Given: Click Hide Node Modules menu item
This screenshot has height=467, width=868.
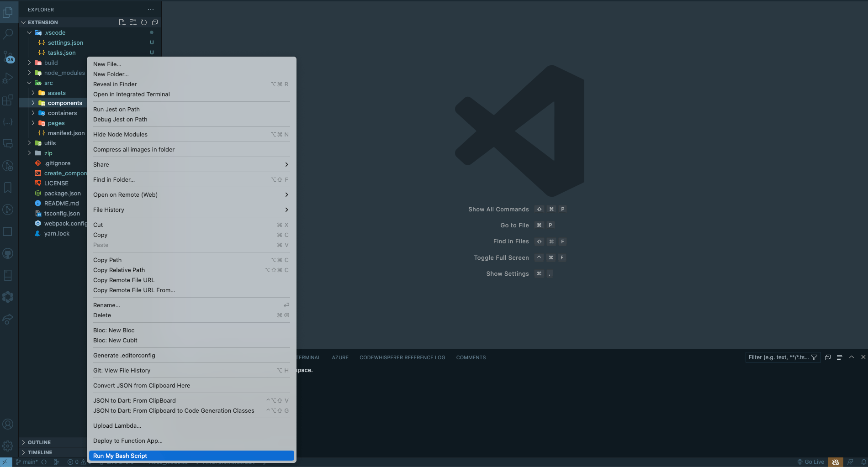Looking at the screenshot, I should 191,135.
